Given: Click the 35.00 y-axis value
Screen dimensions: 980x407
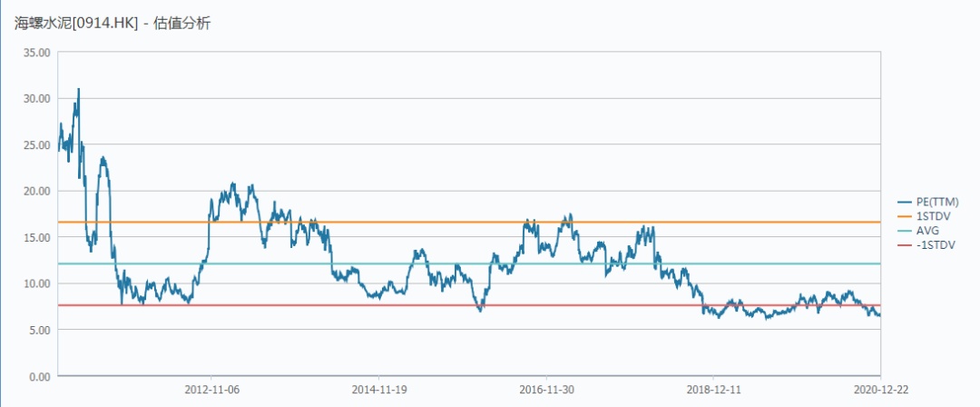Looking at the screenshot, I should point(37,52).
